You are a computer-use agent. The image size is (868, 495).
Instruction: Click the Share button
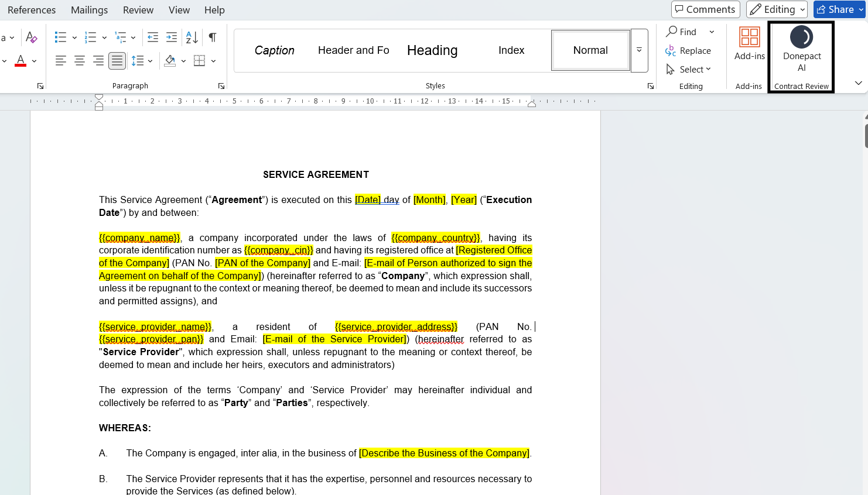[x=839, y=9]
